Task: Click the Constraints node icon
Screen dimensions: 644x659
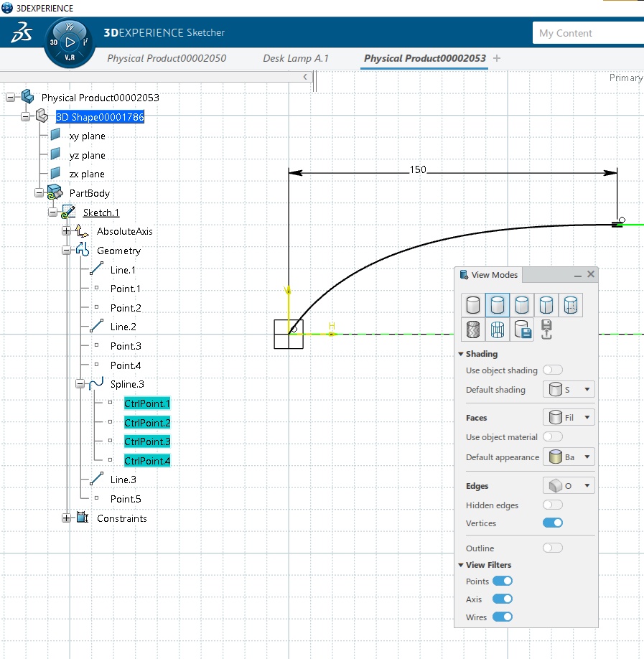Action: click(83, 518)
